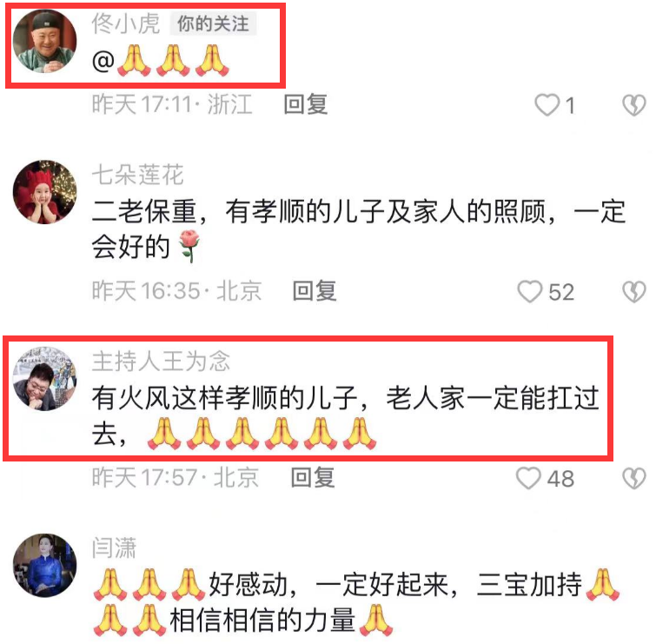Open 闫潇's profile avatar

coord(45,565)
